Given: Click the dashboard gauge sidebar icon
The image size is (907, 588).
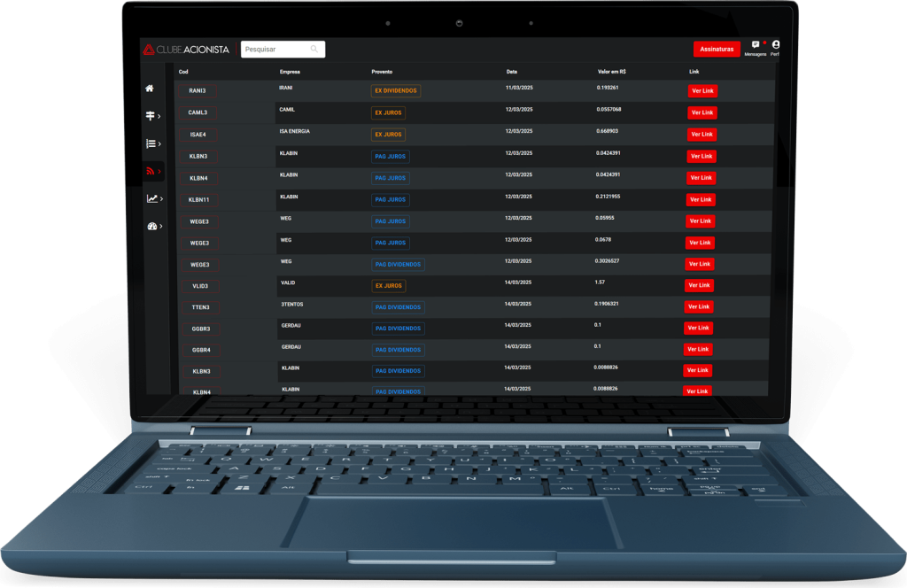Looking at the screenshot, I should click(152, 226).
